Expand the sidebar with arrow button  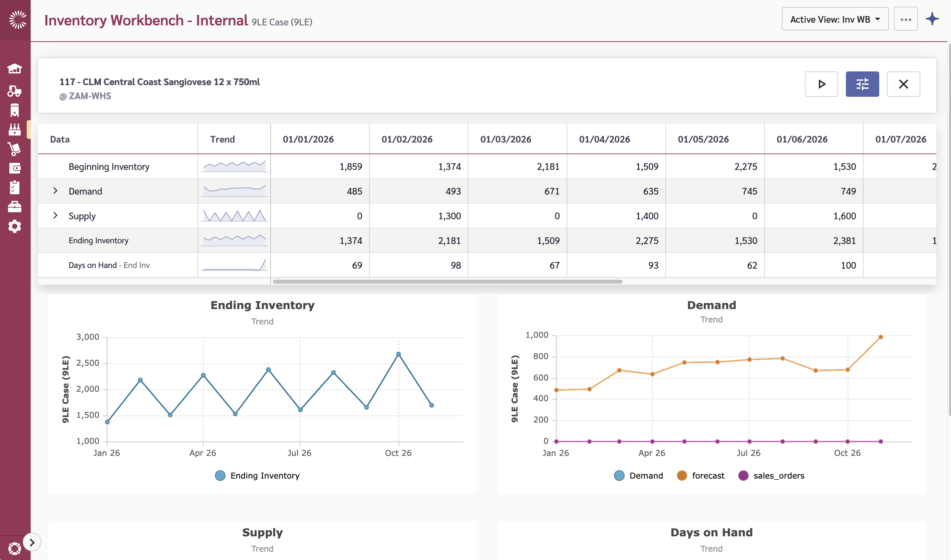32,542
